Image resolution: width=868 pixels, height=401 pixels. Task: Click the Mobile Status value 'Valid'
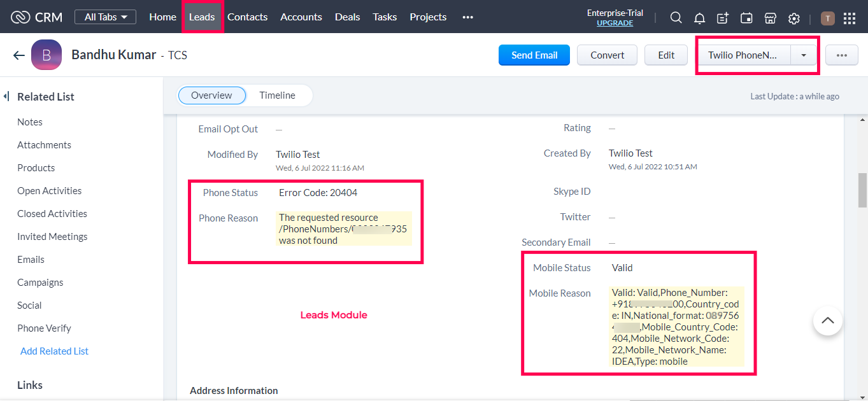pyautogui.click(x=622, y=268)
